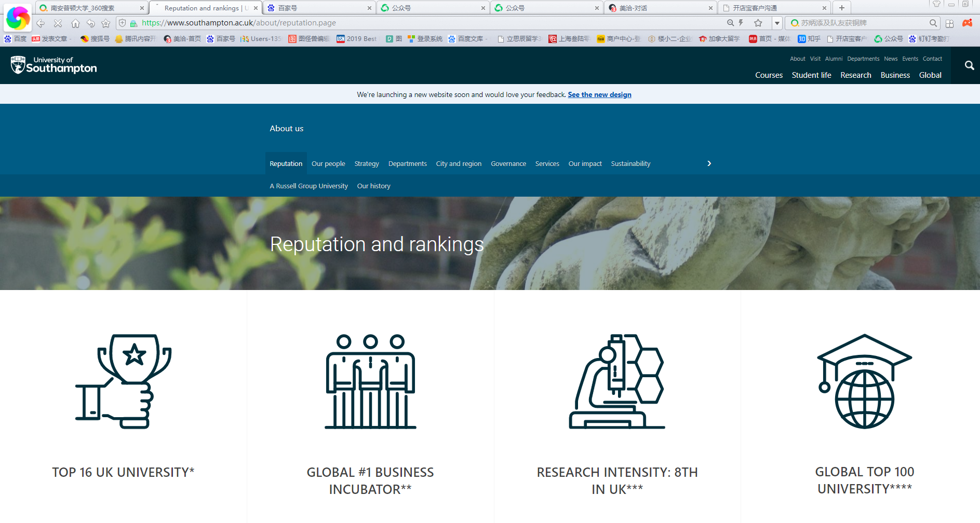Select the Reputation sub-navigation item
This screenshot has height=523, width=980.
pyautogui.click(x=286, y=163)
